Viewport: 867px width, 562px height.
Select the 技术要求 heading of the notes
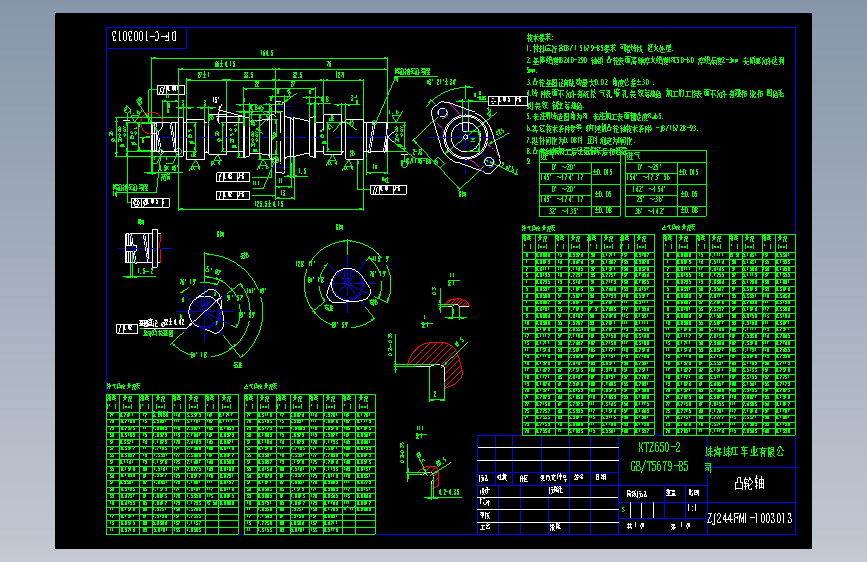[x=540, y=38]
